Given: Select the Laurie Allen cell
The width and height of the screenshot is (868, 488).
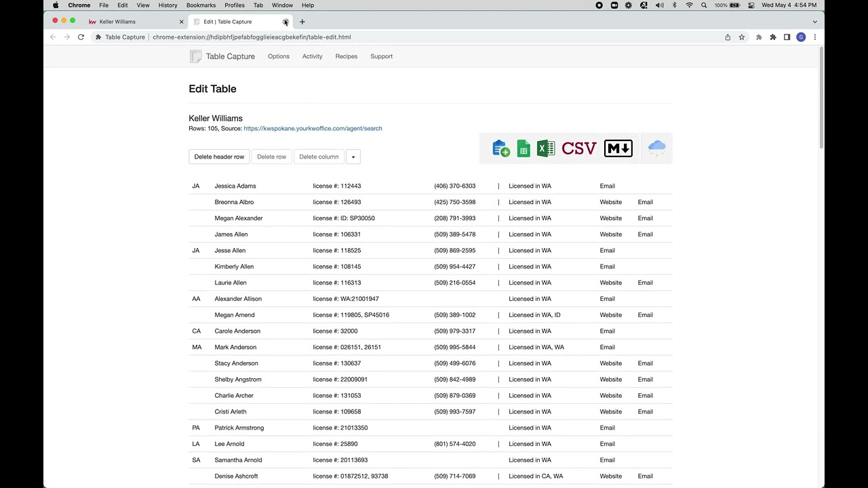Looking at the screenshot, I should [x=231, y=283].
